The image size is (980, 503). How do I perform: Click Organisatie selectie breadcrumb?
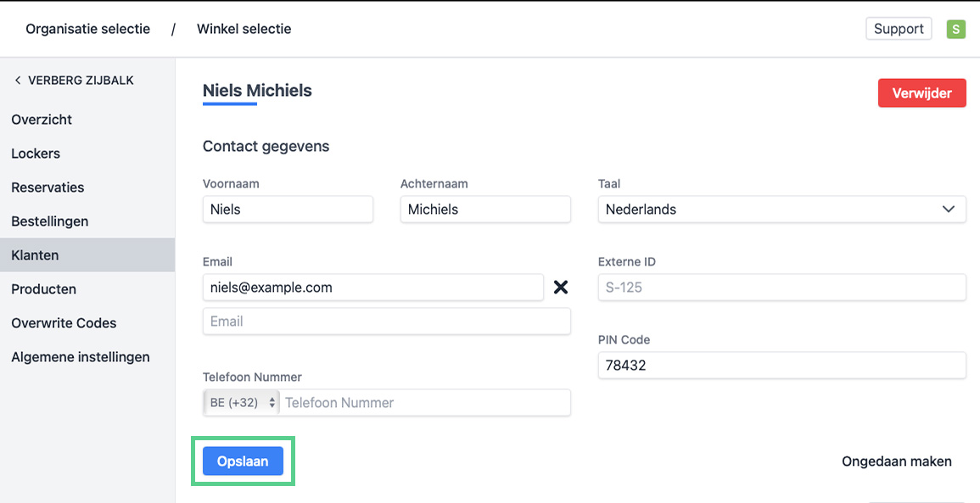[87, 29]
